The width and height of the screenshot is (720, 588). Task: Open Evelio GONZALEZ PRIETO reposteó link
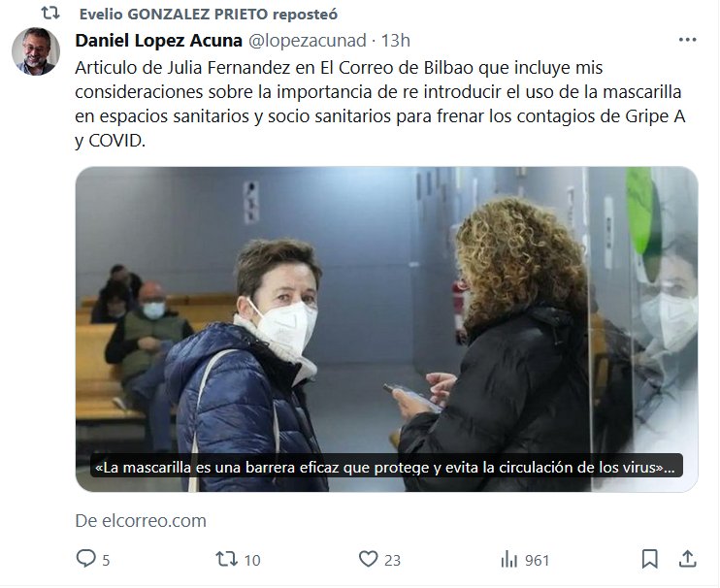pos(209,15)
